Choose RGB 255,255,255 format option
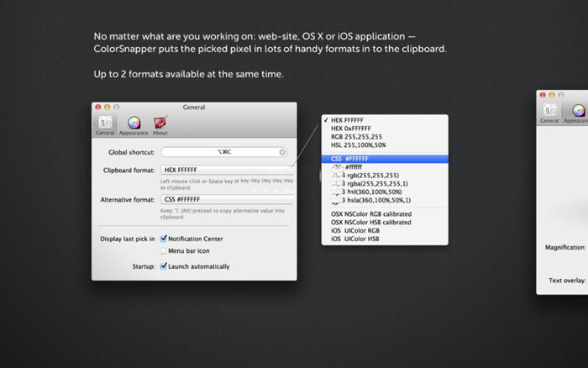Image resolution: width=588 pixels, height=368 pixels. [355, 136]
